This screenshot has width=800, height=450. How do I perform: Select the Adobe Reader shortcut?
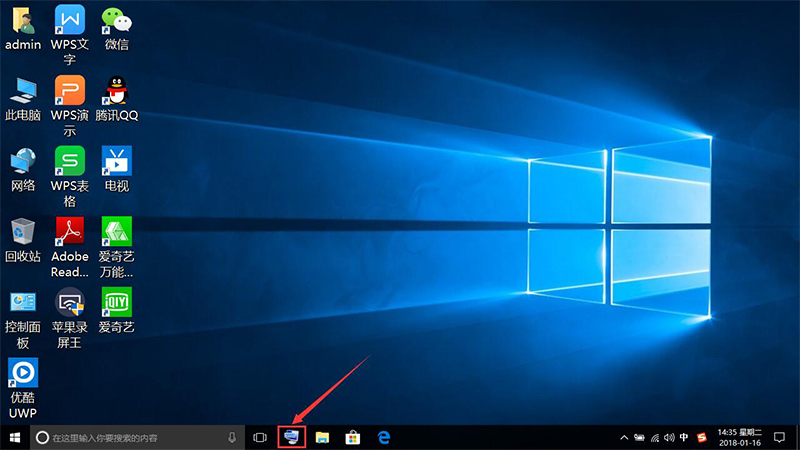[70, 231]
